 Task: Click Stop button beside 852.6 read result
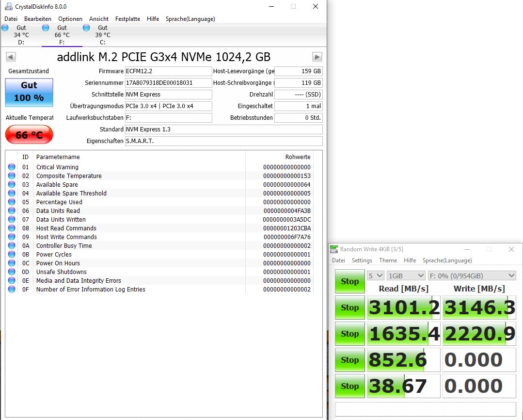[349, 360]
